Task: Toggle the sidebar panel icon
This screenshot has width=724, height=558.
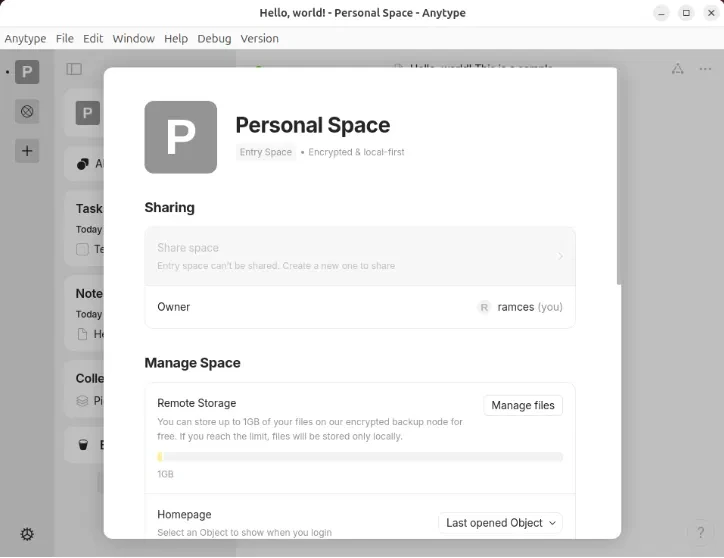Action: pos(74,69)
